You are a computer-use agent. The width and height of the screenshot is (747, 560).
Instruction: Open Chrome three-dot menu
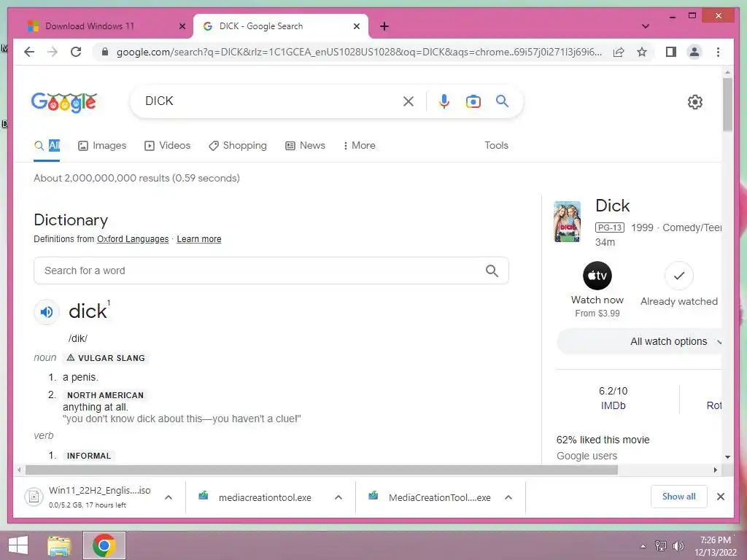718,52
